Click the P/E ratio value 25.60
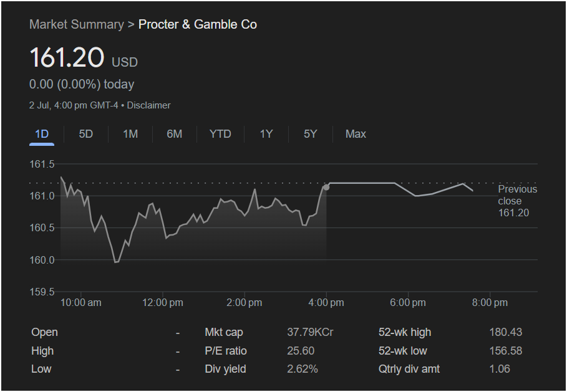This screenshot has width=567, height=392. [x=301, y=351]
